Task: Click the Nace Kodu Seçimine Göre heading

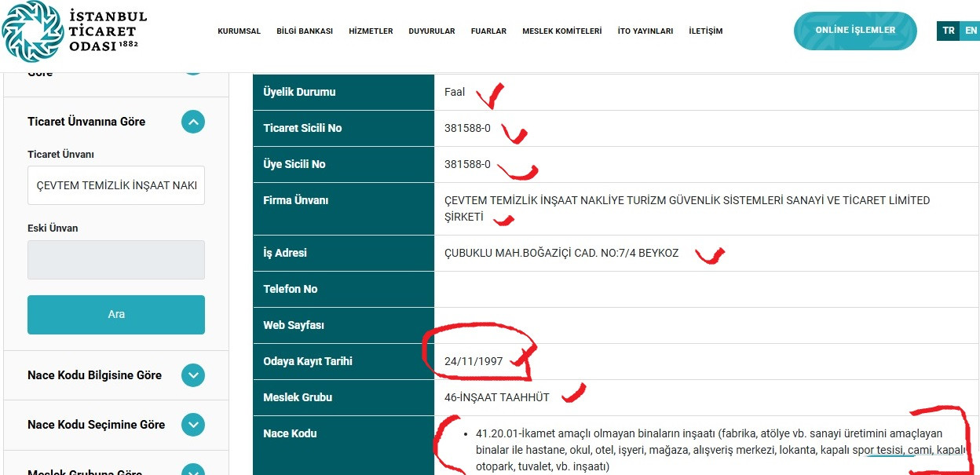Action: pyautogui.click(x=96, y=425)
